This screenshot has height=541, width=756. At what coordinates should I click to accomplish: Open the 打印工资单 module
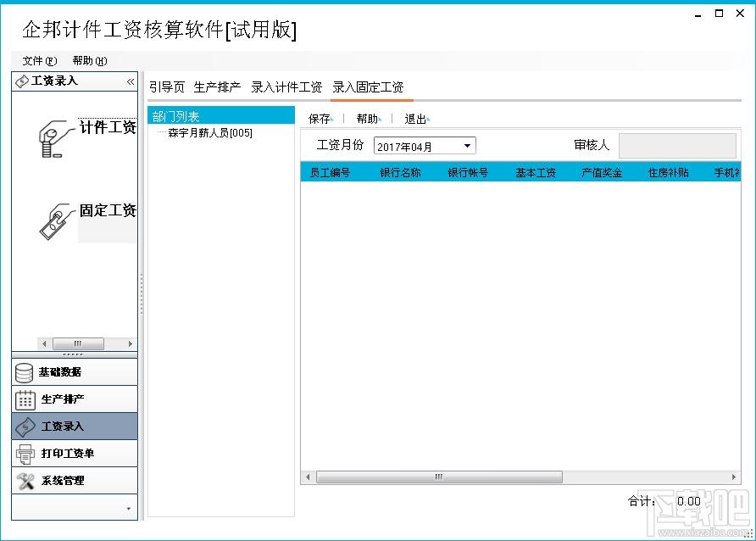click(74, 453)
